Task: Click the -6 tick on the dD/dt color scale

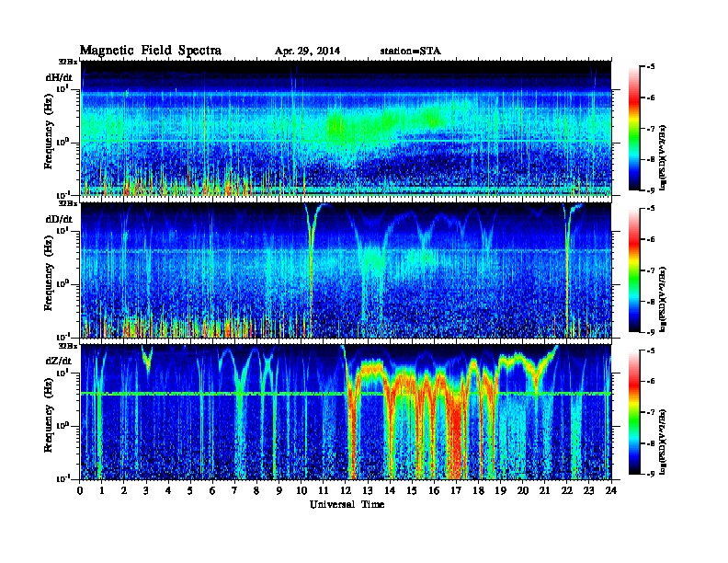Action: [651, 240]
